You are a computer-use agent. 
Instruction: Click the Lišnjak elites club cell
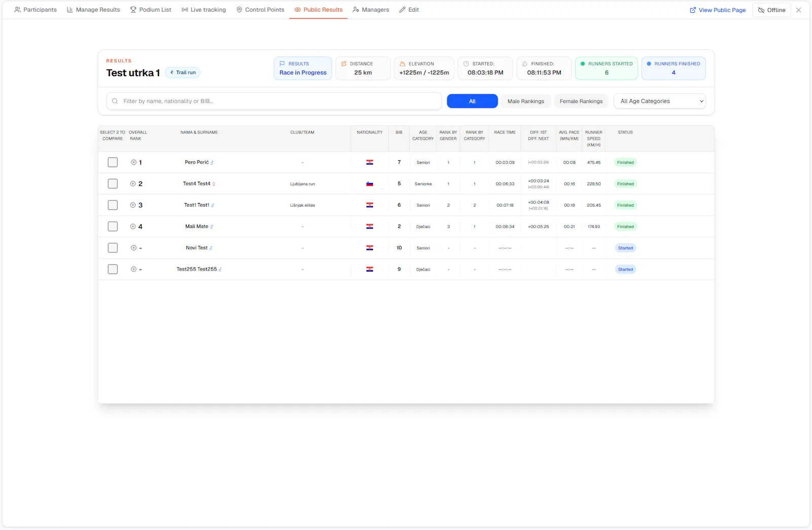[302, 205]
